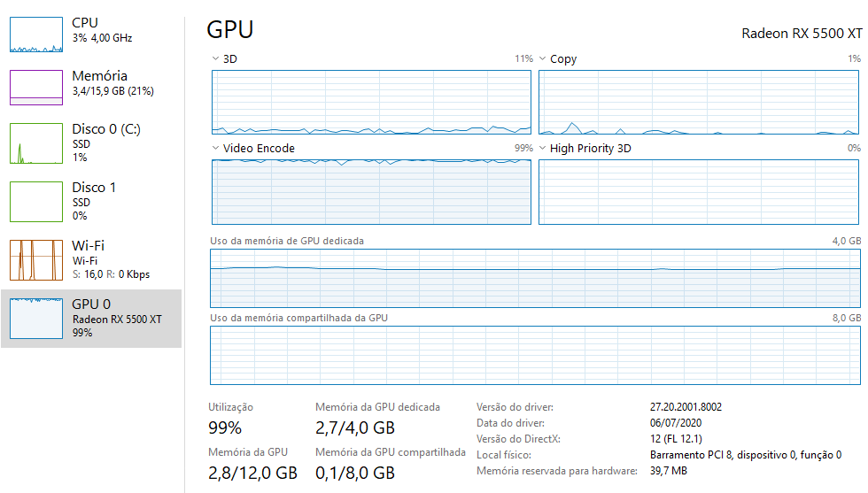
Task: Click the 3D engine usage graph
Action: point(371,103)
